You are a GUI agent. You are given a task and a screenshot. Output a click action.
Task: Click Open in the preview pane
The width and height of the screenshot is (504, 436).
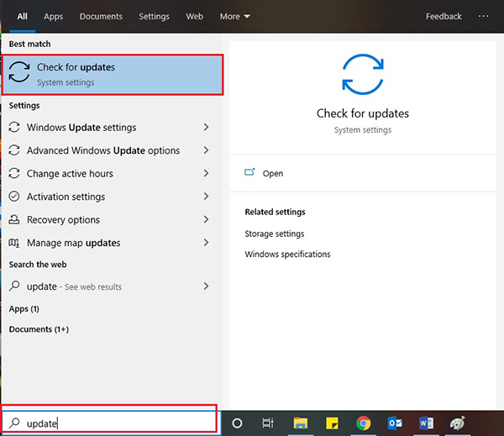[272, 173]
